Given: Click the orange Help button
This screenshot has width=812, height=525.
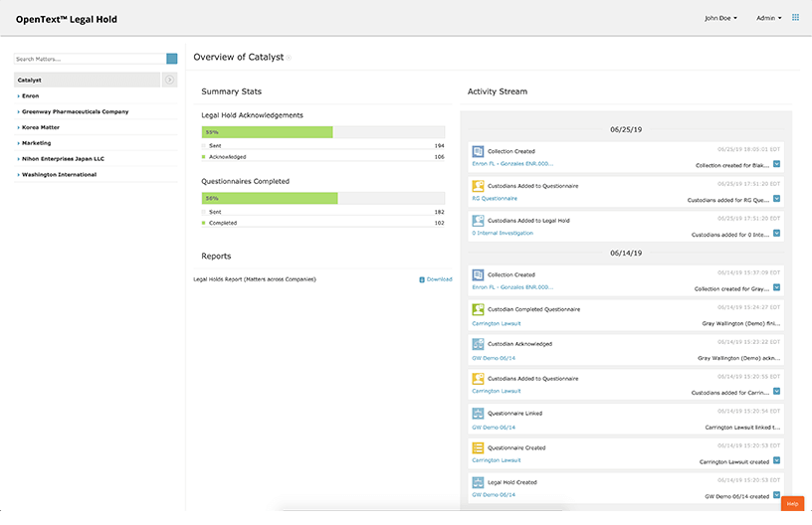Looking at the screenshot, I should click(792, 504).
